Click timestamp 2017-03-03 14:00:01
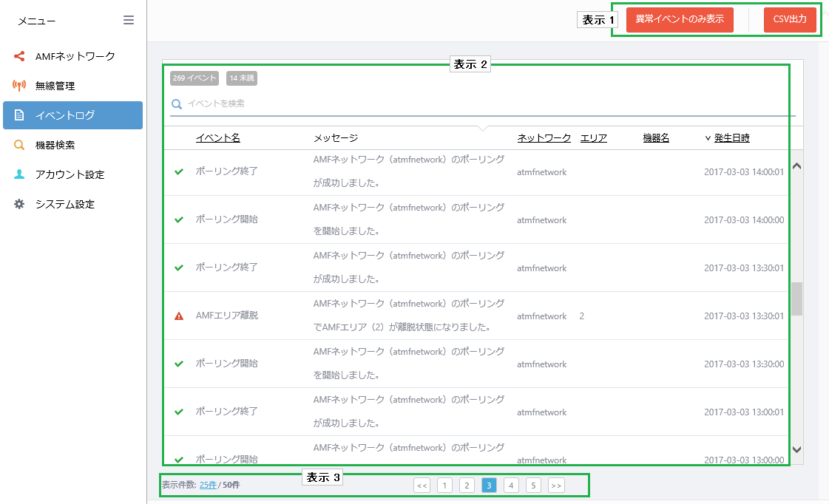This screenshot has width=829, height=504. point(744,171)
